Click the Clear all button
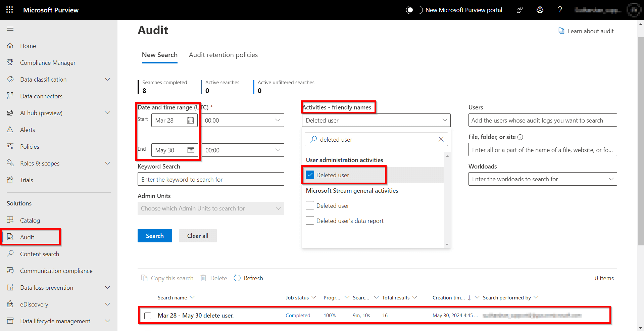The image size is (644, 331). click(198, 236)
